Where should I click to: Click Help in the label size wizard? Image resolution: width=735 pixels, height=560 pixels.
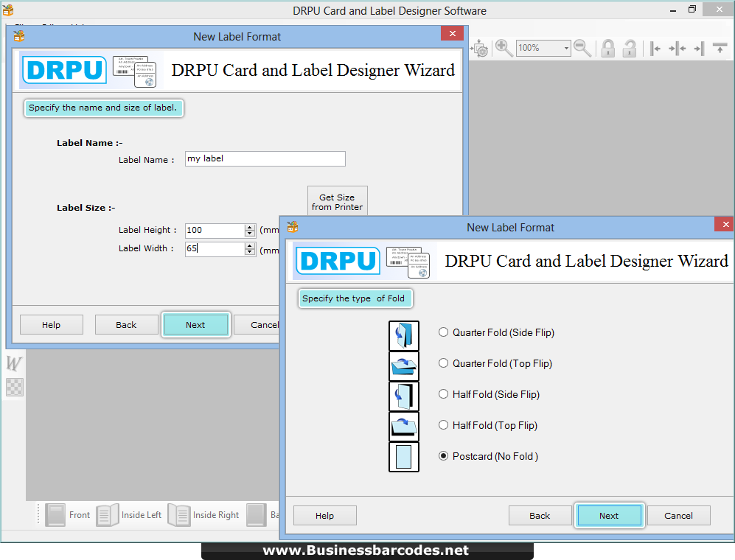(x=51, y=325)
